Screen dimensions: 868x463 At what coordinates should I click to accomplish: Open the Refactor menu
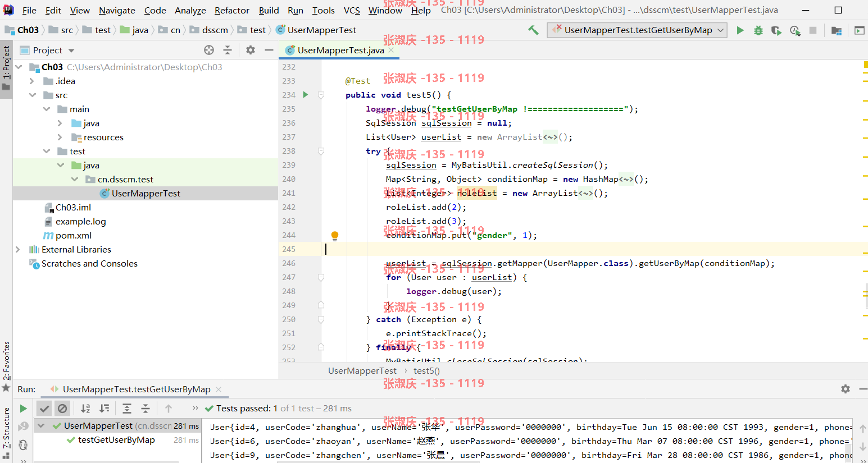[231, 10]
